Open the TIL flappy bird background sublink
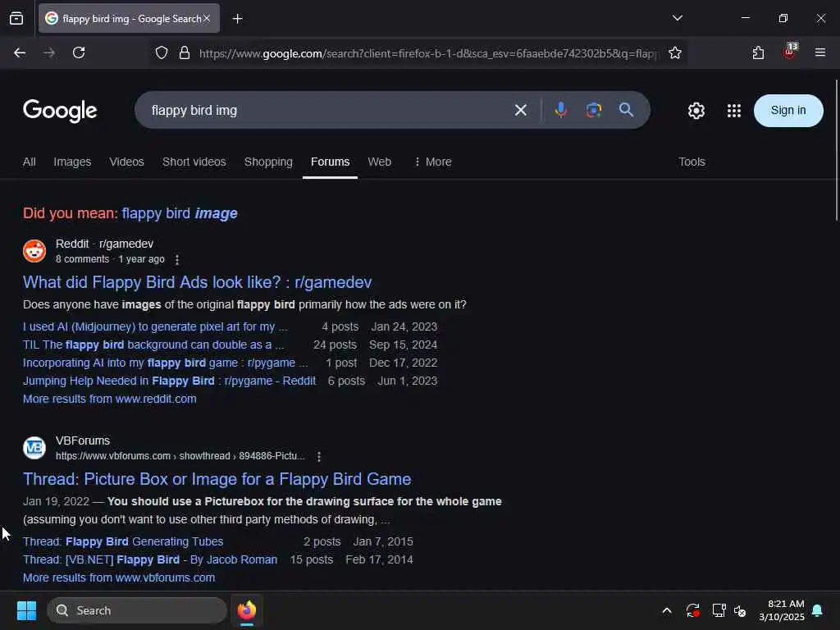This screenshot has width=840, height=630. [153, 345]
